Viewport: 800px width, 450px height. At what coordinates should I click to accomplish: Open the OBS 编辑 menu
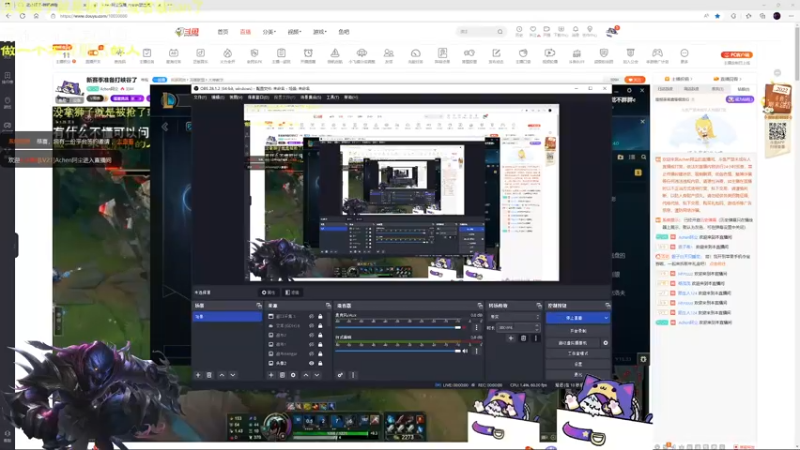coord(218,97)
